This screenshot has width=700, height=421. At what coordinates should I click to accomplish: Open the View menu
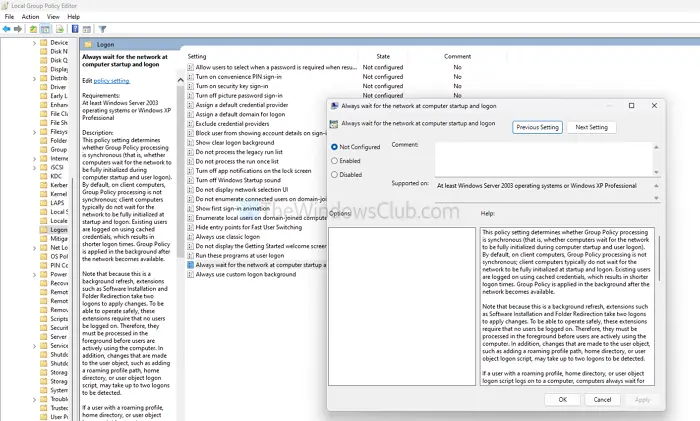[x=53, y=17]
